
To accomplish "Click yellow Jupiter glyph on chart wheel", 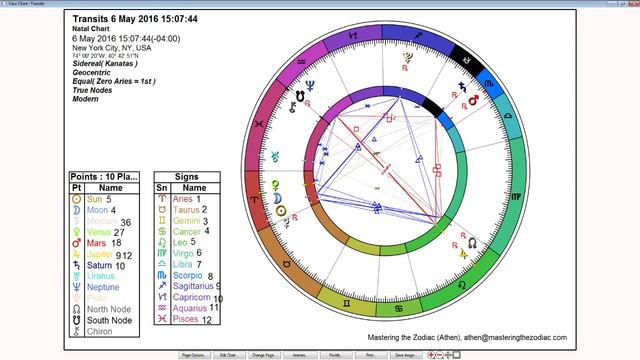I will (463, 254).
